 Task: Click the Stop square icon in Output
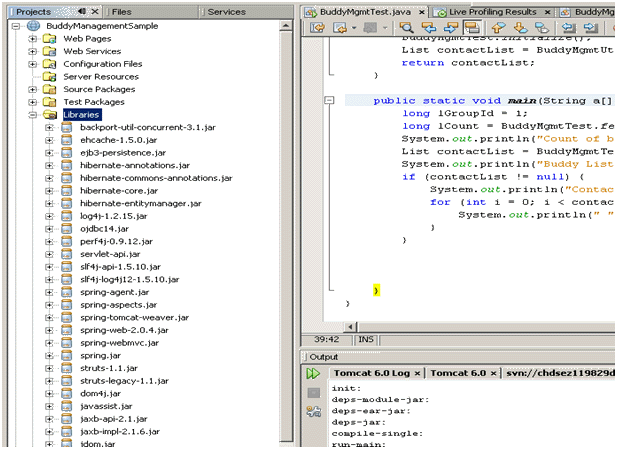click(314, 393)
